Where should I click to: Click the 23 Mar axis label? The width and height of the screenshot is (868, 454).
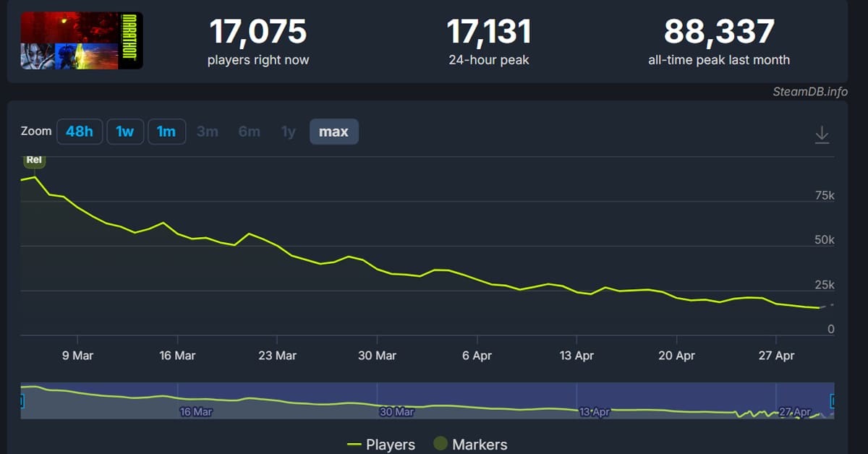277,356
